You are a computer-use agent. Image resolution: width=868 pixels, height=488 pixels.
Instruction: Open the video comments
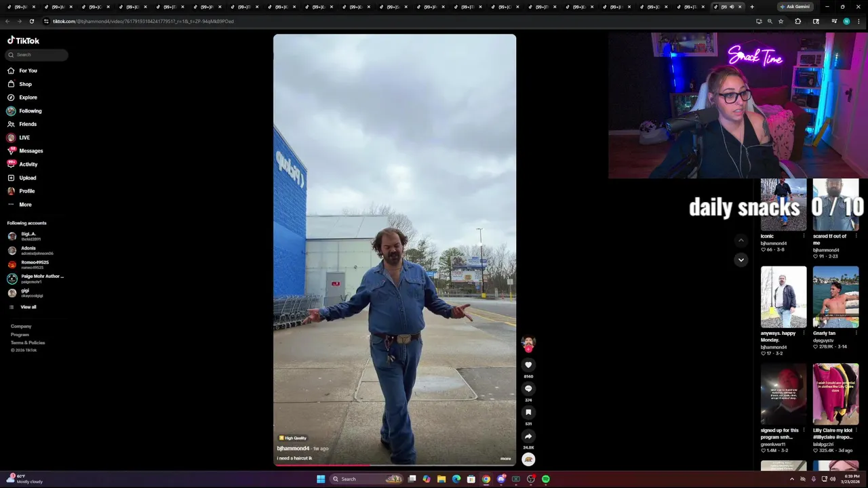tap(528, 388)
